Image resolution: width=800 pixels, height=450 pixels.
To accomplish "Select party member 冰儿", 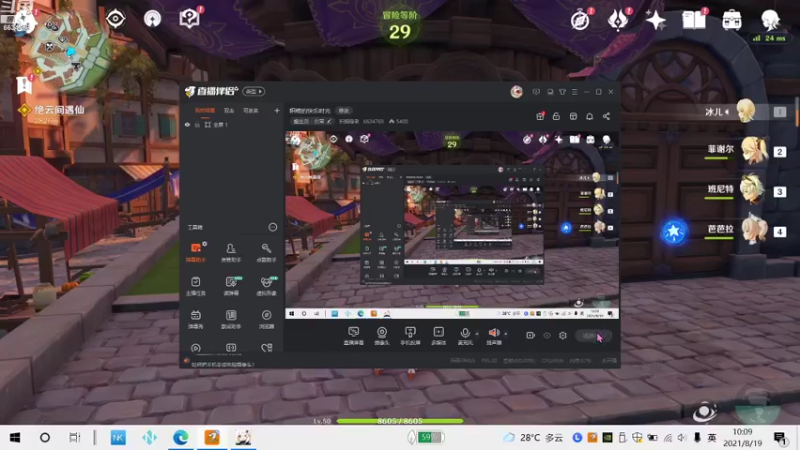I will click(x=745, y=112).
